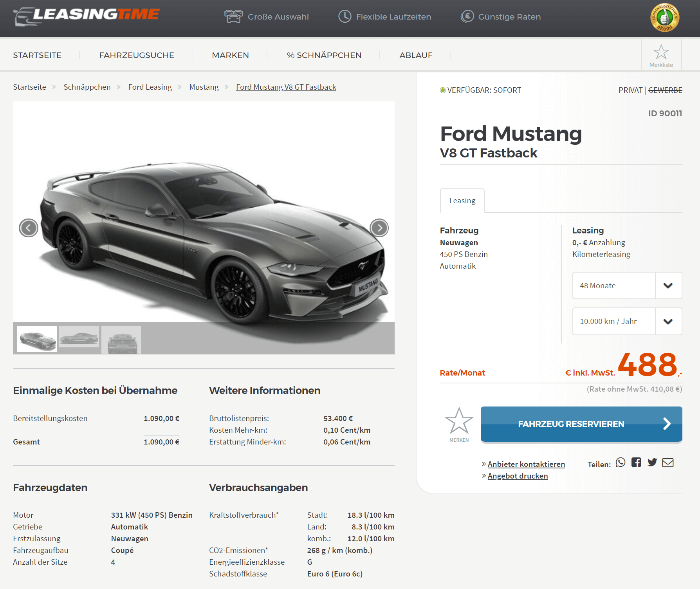This screenshot has height=589, width=700.
Task: Select first thumbnail front-angle view
Action: click(x=37, y=339)
